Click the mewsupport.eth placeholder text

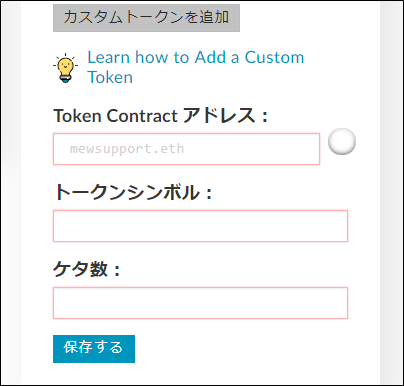(x=127, y=149)
